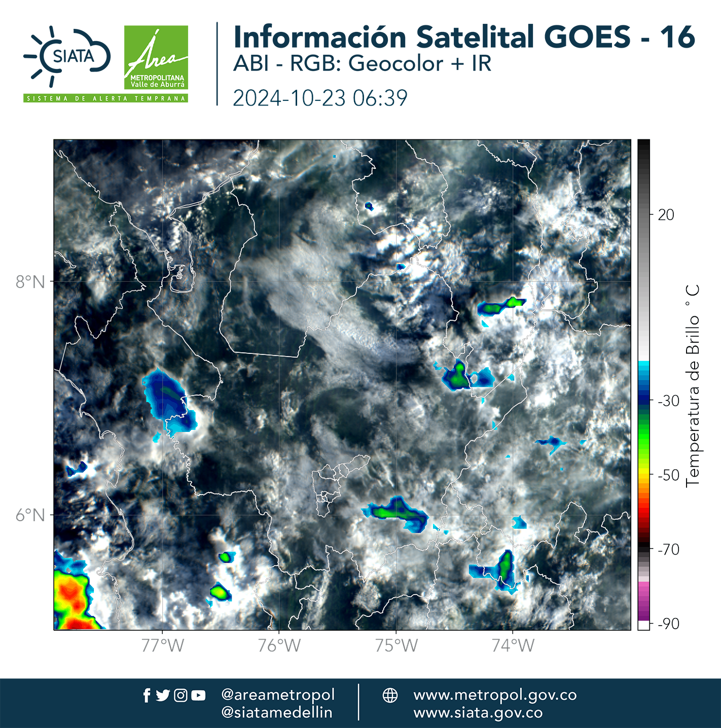Open the www.metropol.gov.co link
Viewport: 721px width, 728px height.
click(495, 695)
